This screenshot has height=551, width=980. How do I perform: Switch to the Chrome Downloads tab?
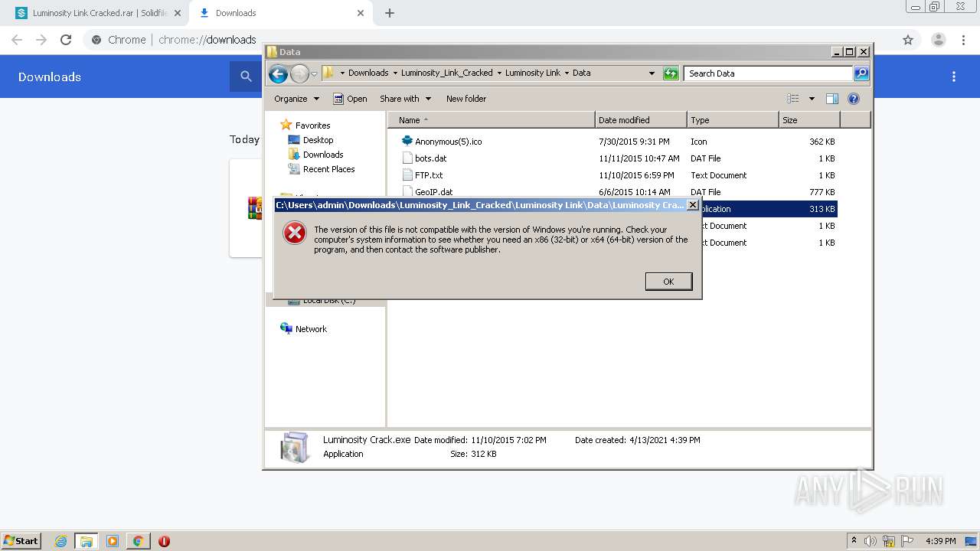pyautogui.click(x=280, y=13)
